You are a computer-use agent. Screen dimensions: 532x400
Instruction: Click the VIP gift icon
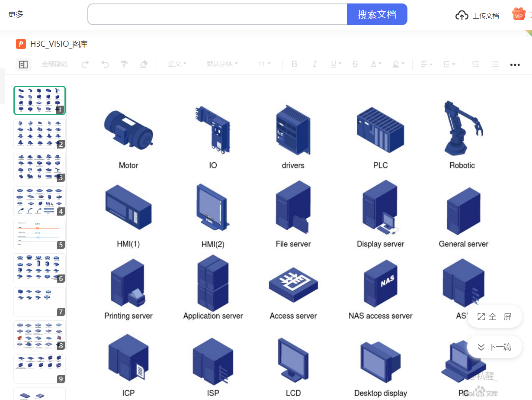click(x=519, y=14)
